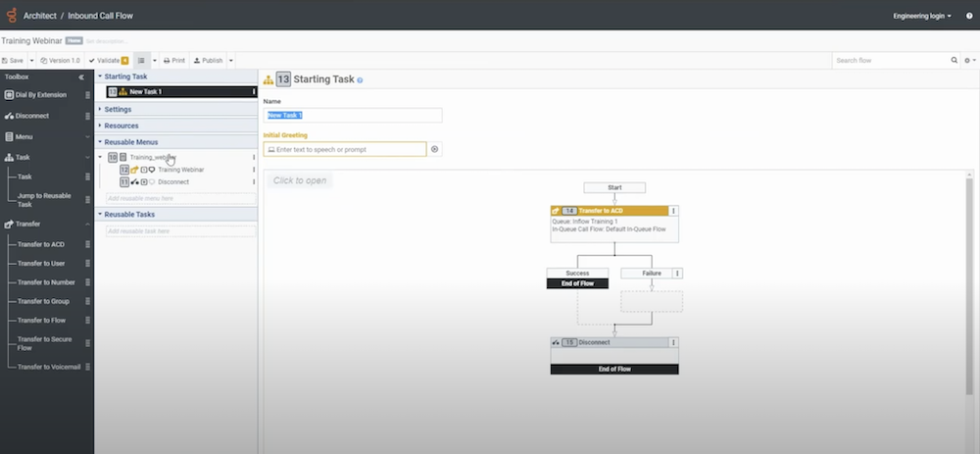
Task: Open the gear settings dropdown
Action: pos(970,61)
